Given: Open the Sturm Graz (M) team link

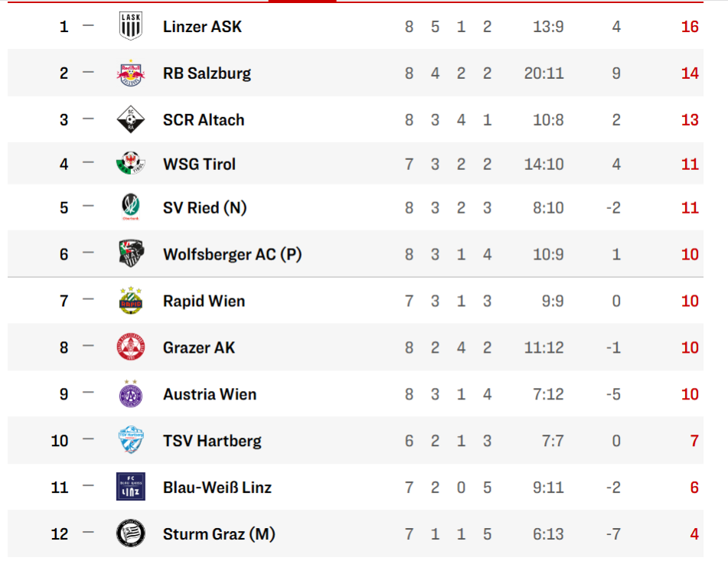Looking at the screenshot, I should pos(218,533).
